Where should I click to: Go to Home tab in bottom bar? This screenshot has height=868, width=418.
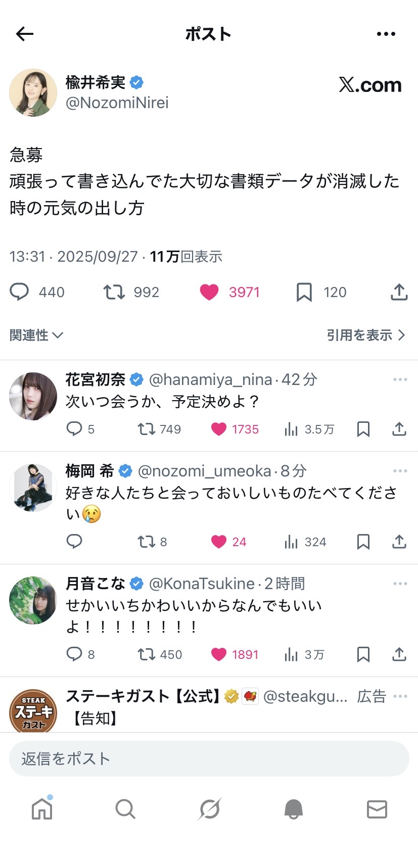point(42,809)
